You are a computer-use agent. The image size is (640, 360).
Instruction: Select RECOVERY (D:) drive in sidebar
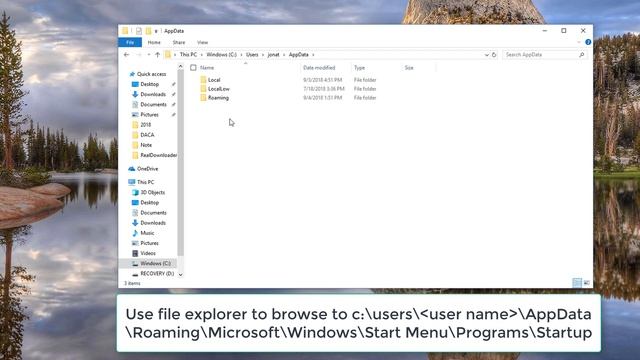(157, 274)
